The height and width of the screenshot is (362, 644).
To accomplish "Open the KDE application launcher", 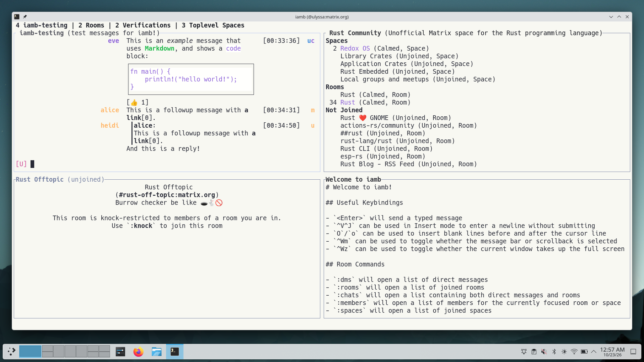I will [x=11, y=352].
